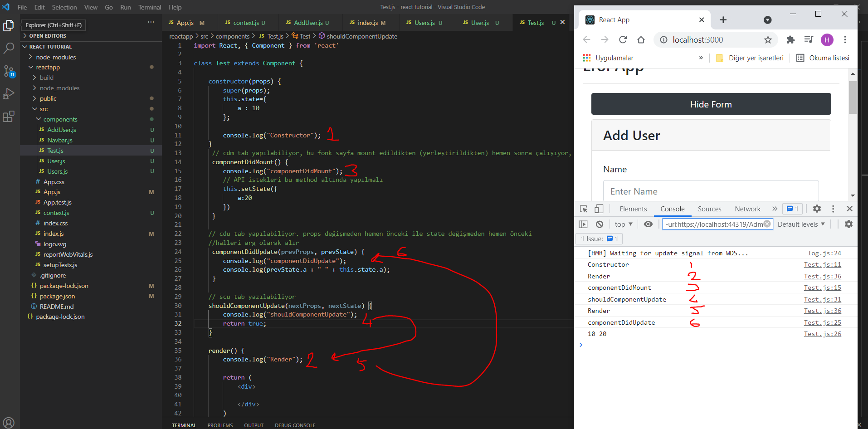Toggle the console sidebar panel

tap(583, 224)
